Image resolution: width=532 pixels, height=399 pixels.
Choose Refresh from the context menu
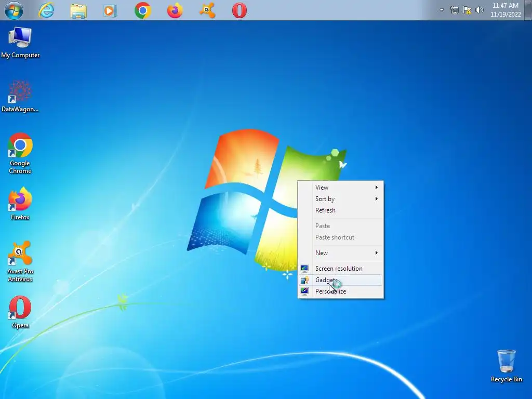(x=341, y=210)
